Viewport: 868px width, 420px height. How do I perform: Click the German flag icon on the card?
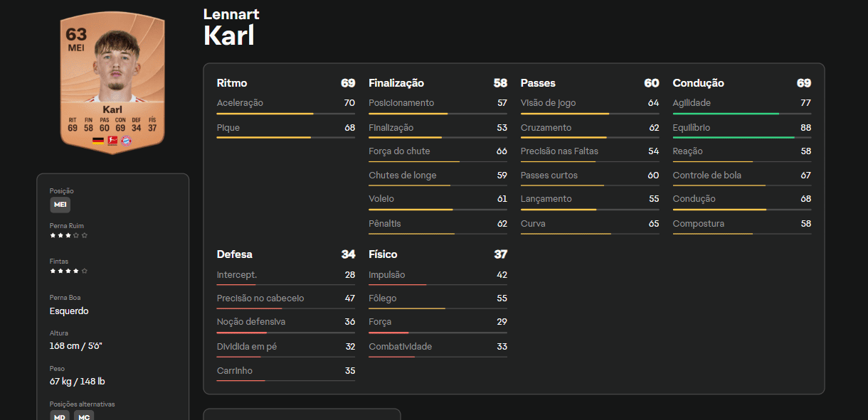[x=98, y=141]
